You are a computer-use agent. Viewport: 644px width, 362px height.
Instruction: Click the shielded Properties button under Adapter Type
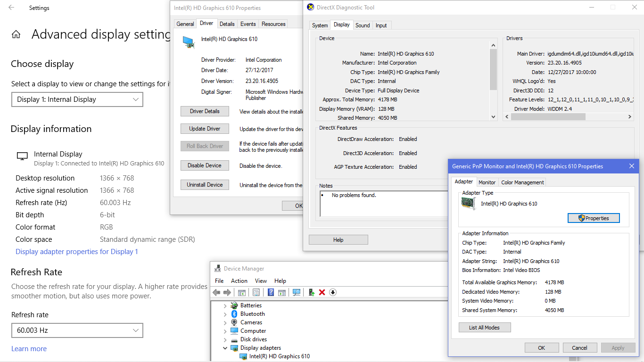tap(594, 218)
